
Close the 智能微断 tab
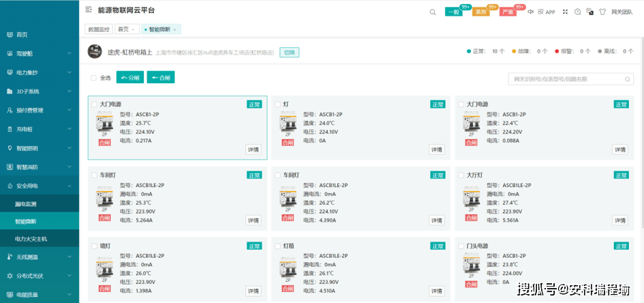coord(174,29)
